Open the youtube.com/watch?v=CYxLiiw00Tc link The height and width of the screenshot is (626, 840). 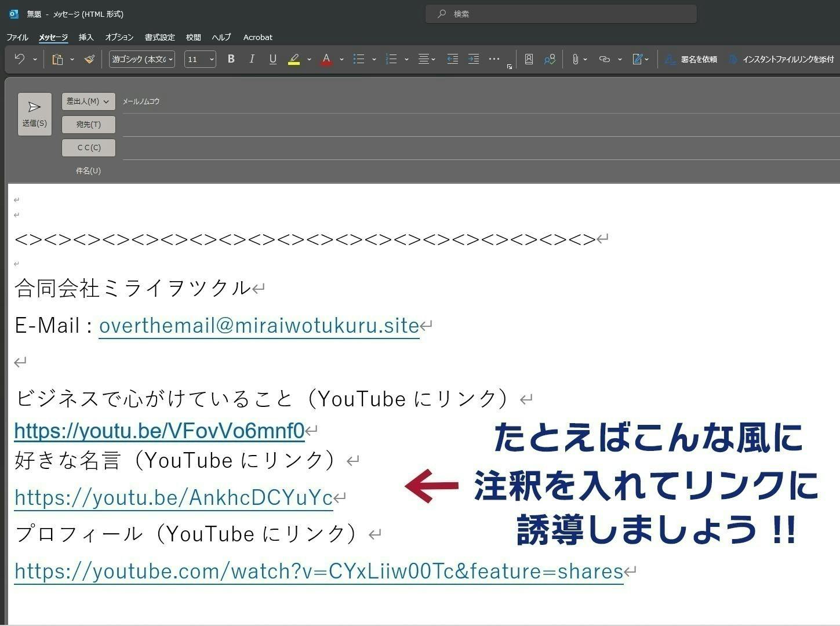[x=319, y=572]
